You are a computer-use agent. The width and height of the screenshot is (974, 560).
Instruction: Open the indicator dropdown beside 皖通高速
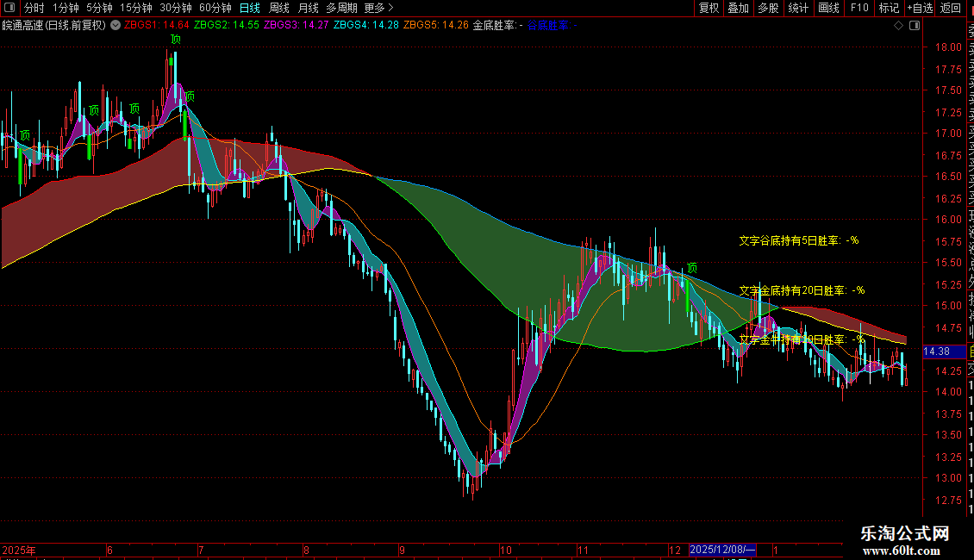click(x=116, y=26)
